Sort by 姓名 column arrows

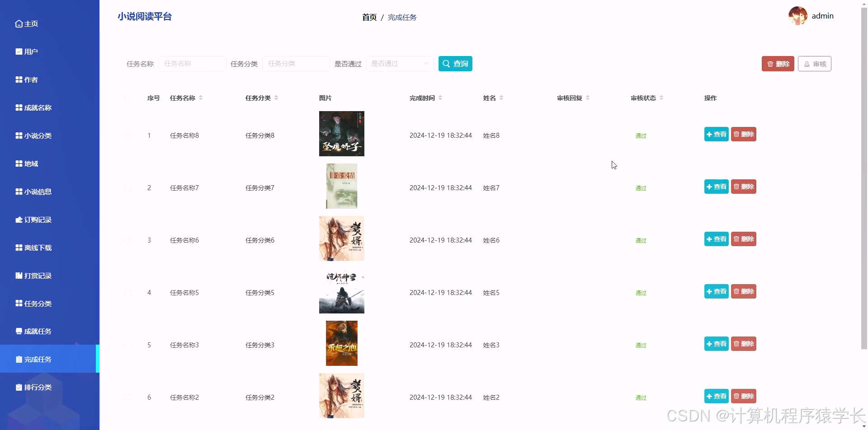[x=501, y=98]
